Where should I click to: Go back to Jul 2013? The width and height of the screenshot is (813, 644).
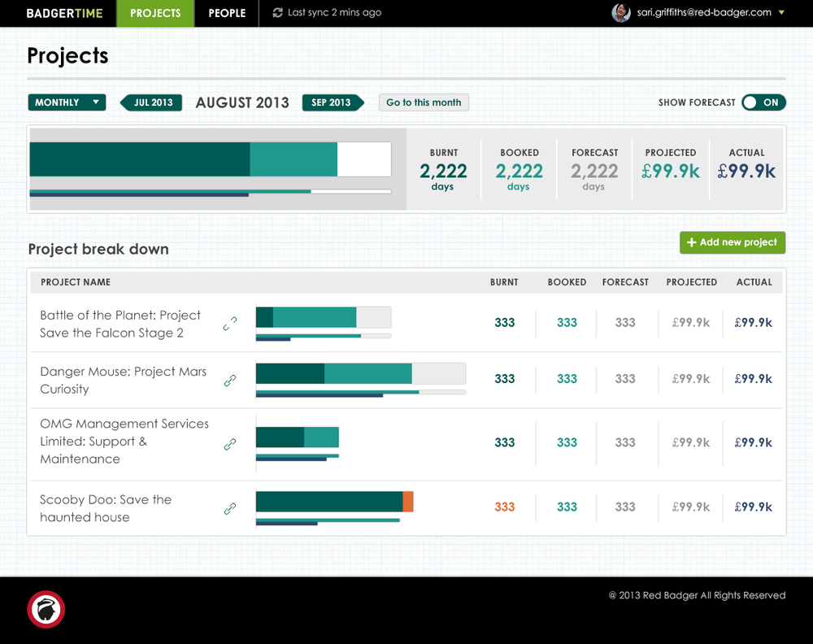150,102
